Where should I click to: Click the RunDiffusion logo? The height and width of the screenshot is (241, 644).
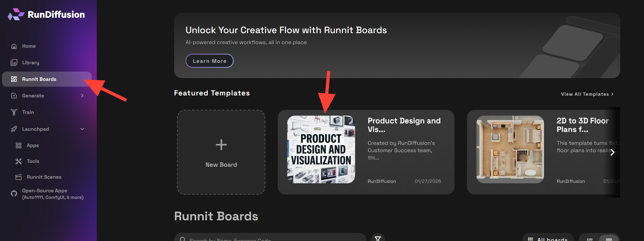pos(46,14)
